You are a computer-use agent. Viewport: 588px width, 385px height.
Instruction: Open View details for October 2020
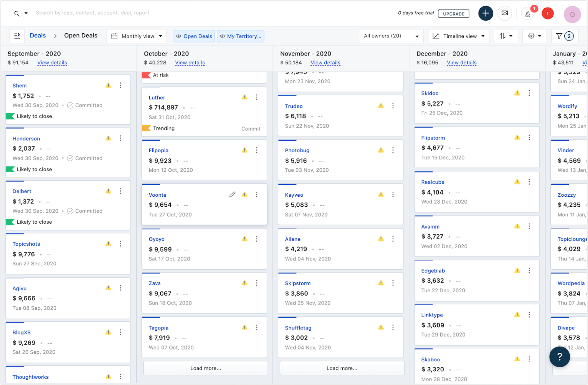coord(190,62)
